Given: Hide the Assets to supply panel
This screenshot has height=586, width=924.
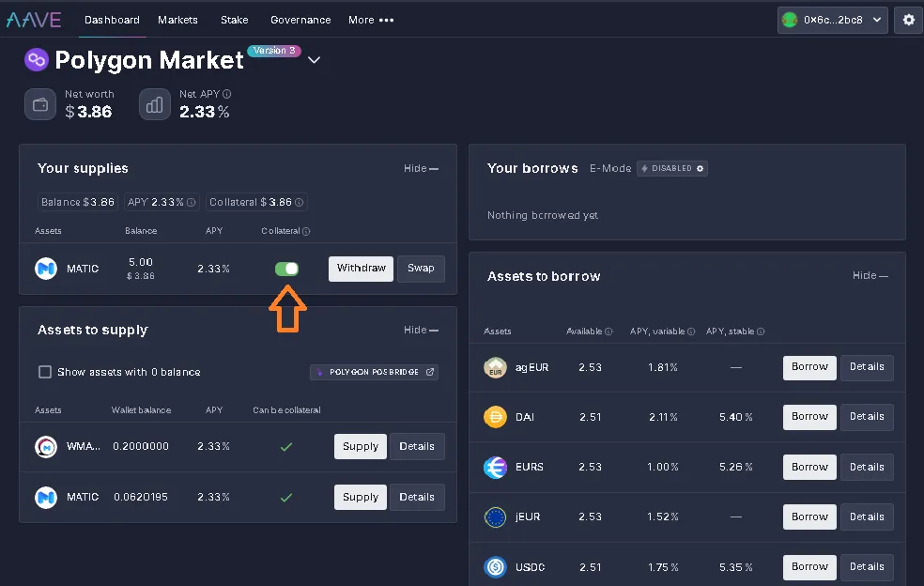Looking at the screenshot, I should click(421, 331).
